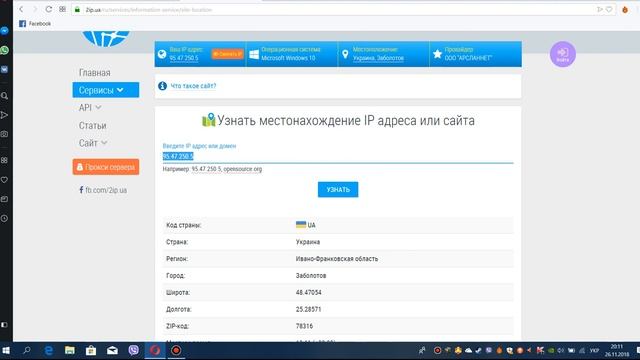Viewport: 640px width, 360px height.
Task: Open Viber from taskbar
Action: pos(133,351)
